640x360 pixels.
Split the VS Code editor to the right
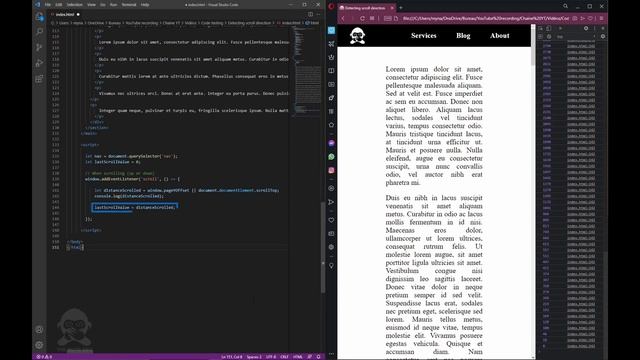[x=311, y=14]
